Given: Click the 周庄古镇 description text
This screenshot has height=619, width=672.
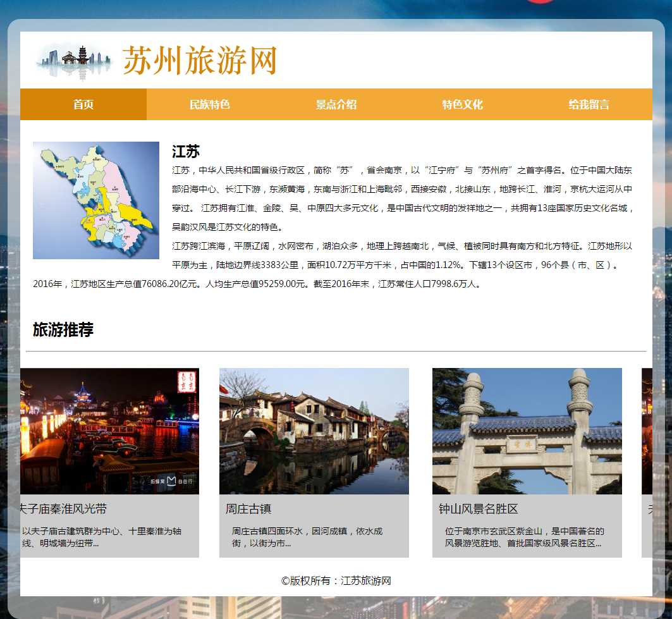Looking at the screenshot, I should pyautogui.click(x=307, y=537).
